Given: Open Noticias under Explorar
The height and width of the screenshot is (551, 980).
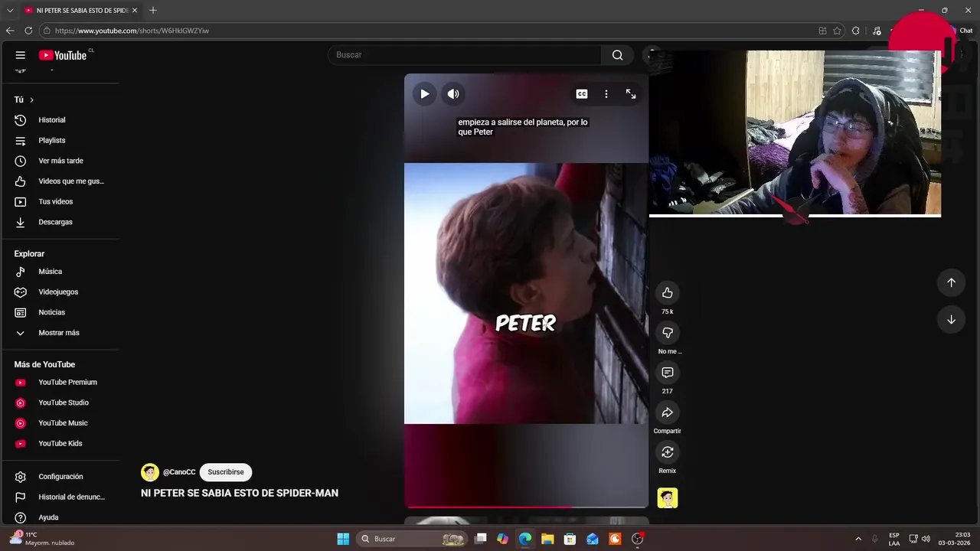Looking at the screenshot, I should click(61, 312).
